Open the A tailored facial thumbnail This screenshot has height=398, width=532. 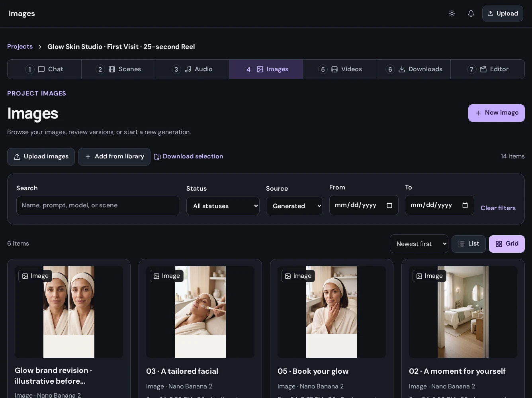click(200, 312)
